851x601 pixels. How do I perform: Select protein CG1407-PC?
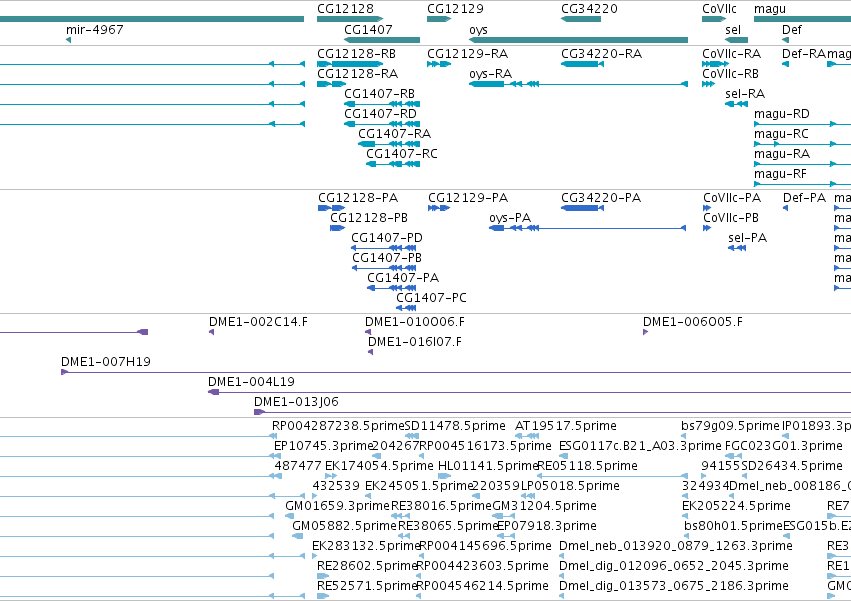406,308
